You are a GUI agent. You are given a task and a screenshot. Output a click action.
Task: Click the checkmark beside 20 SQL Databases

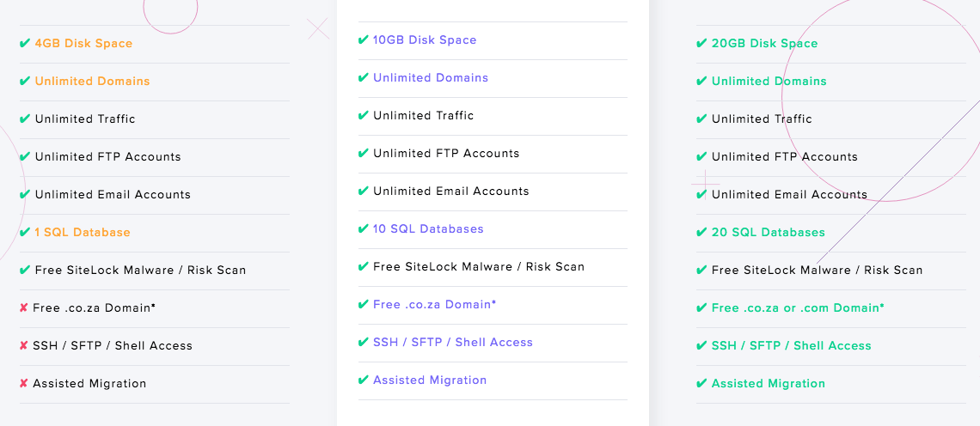point(701,233)
